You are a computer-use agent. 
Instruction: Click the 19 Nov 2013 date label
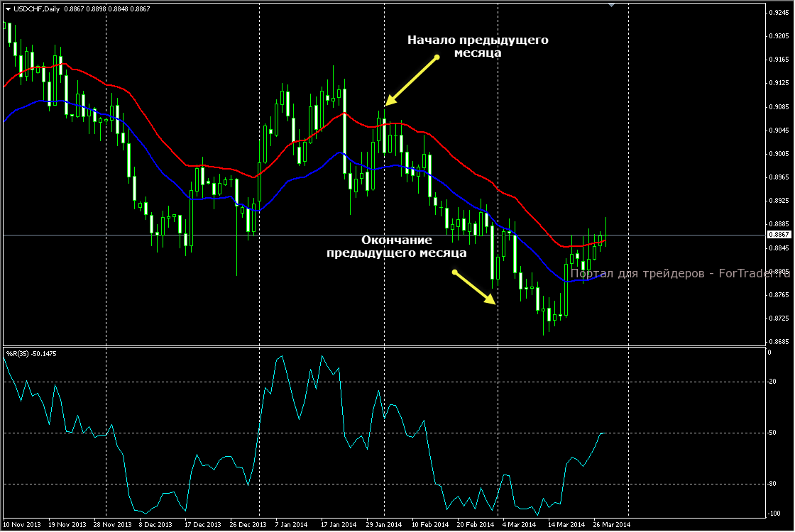click(x=67, y=524)
